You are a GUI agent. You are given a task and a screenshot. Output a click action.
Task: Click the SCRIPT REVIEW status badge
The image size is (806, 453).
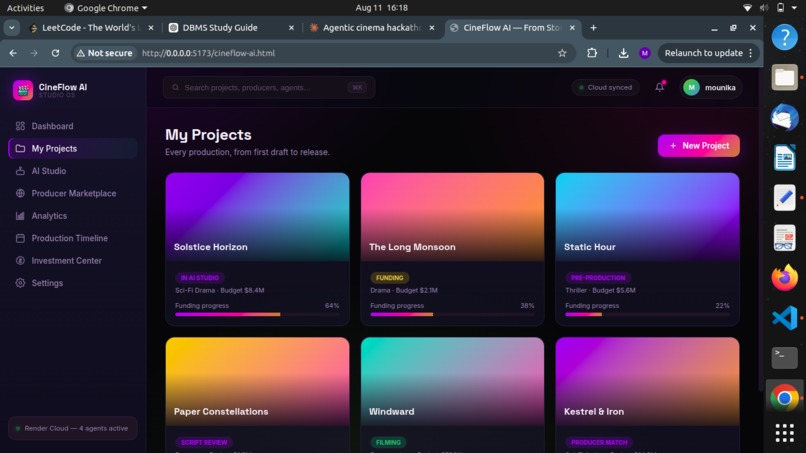(204, 442)
